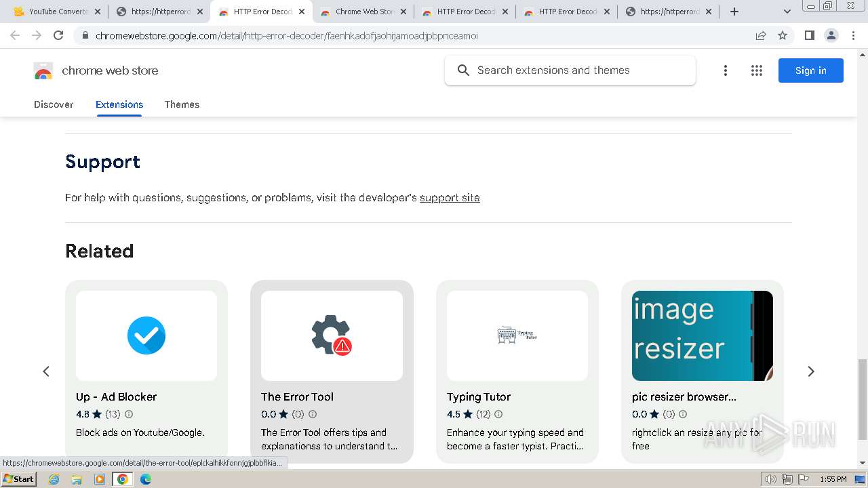This screenshot has height=488, width=868.
Task: Open Internet Explorer from the taskbar
Action: [x=54, y=479]
